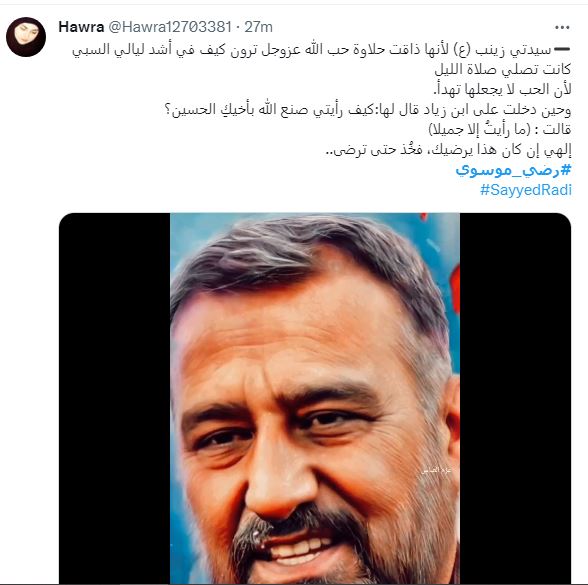Image resolution: width=588 pixels, height=585 pixels.
Task: Click the first tweet line mentioning سيدتي زينب
Action: point(311,50)
